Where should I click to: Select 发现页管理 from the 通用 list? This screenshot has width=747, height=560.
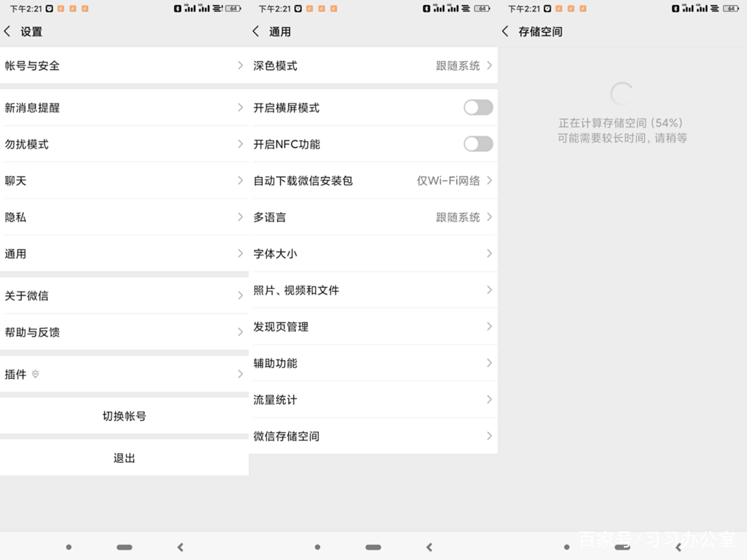coord(373,327)
